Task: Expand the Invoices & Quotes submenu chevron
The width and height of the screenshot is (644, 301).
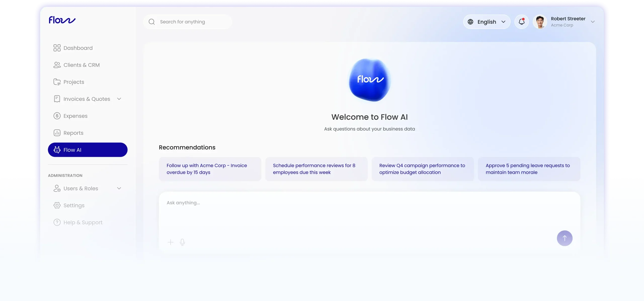Action: 119,99
